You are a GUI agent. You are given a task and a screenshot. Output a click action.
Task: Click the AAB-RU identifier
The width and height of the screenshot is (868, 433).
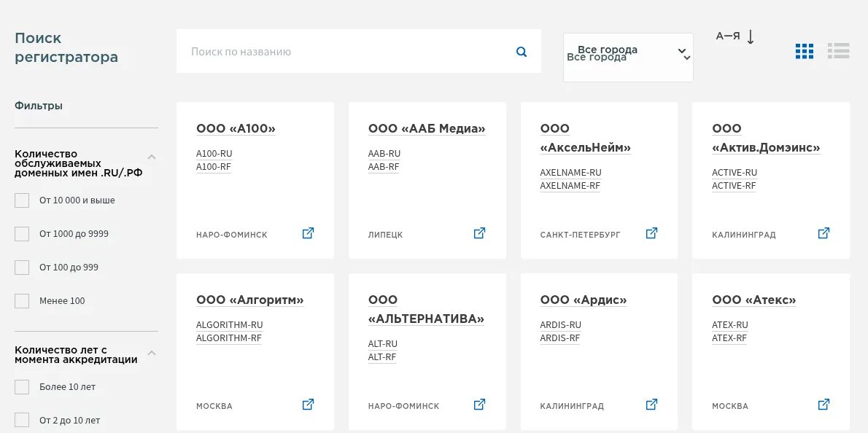384,154
